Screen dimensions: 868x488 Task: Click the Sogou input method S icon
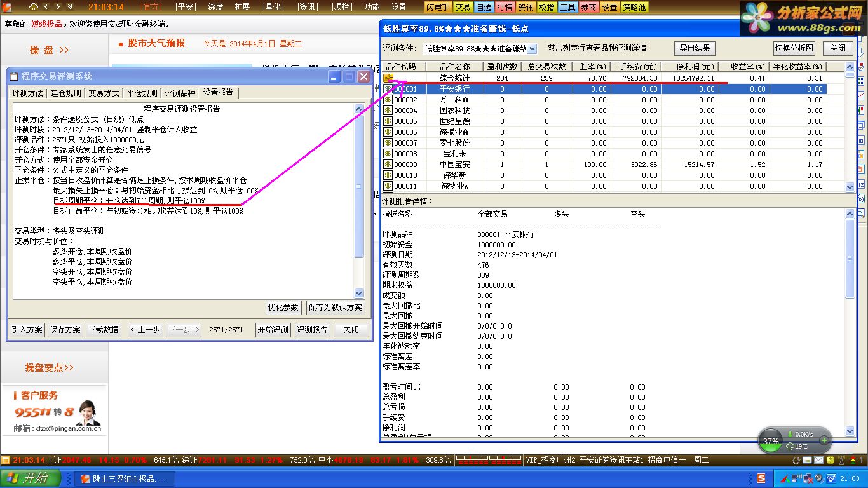[x=761, y=478]
